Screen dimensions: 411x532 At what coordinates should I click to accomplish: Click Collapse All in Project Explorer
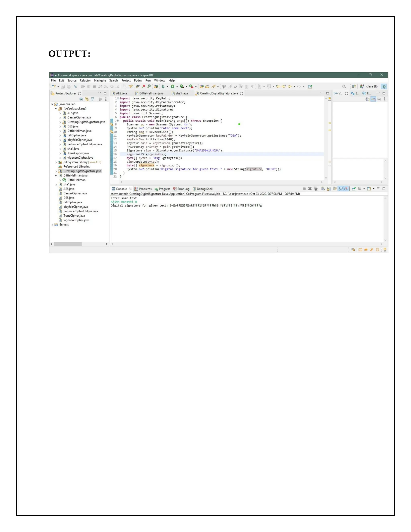pyautogui.click(x=81, y=99)
